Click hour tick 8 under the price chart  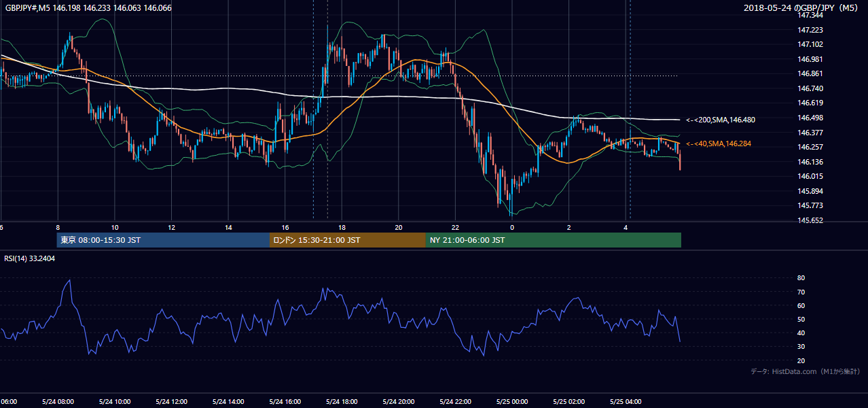pos(58,228)
